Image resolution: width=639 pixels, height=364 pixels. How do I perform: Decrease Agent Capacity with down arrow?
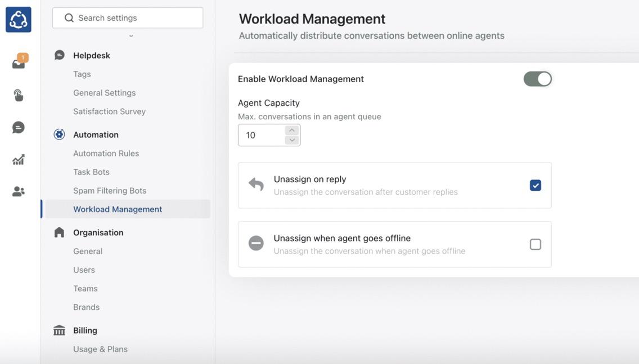pyautogui.click(x=291, y=140)
